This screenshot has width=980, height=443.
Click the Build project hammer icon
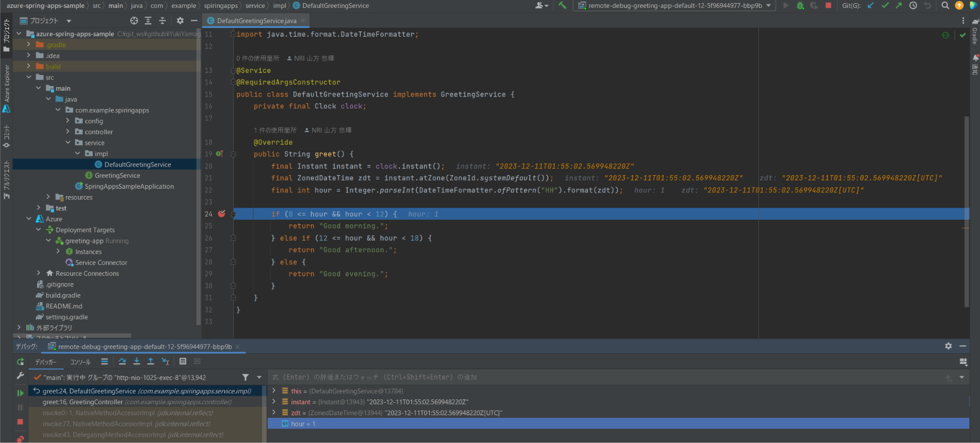pos(562,6)
